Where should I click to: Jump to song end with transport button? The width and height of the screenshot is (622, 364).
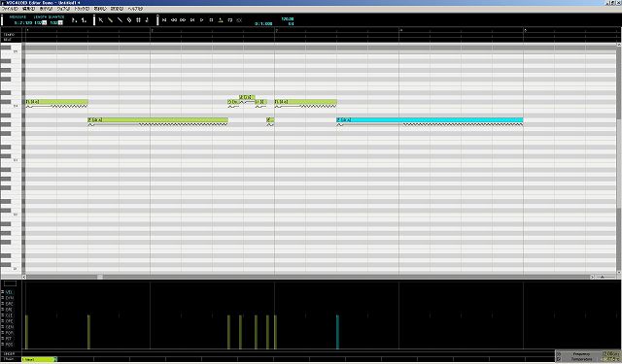click(192, 19)
